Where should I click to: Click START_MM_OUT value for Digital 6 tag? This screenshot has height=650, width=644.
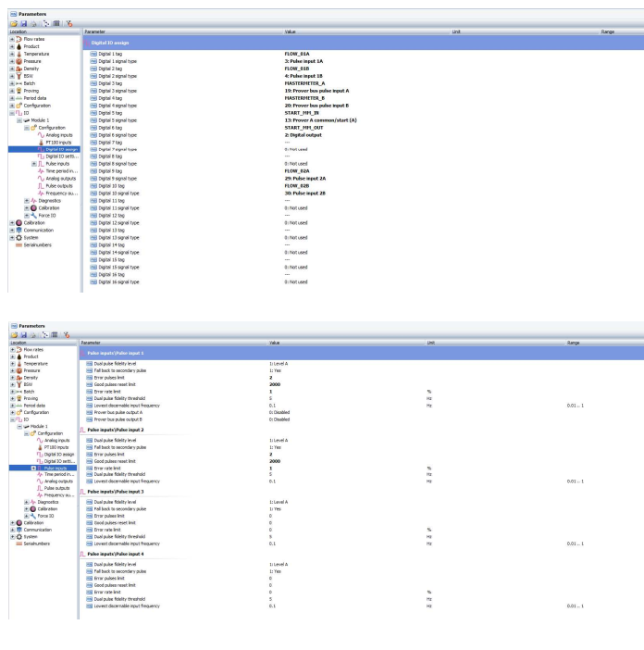pos(303,128)
